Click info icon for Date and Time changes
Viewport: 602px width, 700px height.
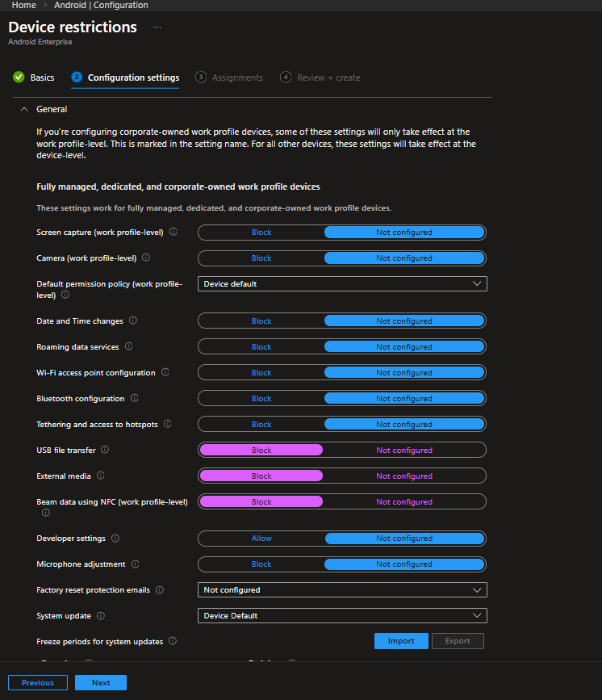point(133,321)
